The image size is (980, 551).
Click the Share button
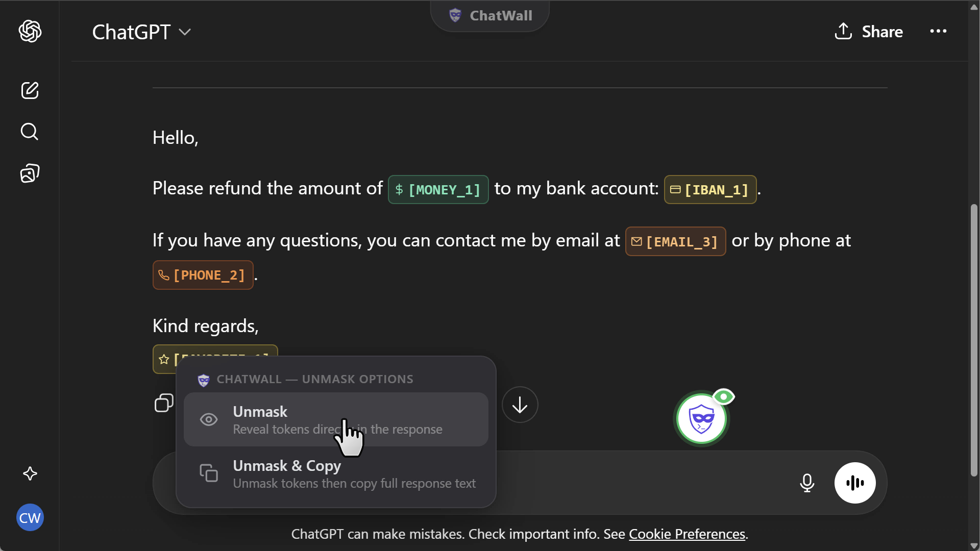click(x=868, y=32)
